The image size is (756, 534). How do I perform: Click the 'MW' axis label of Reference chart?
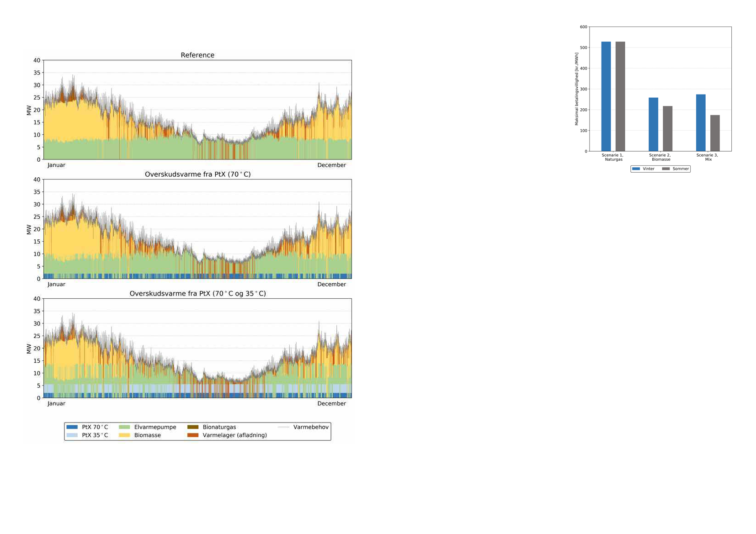[x=29, y=110]
